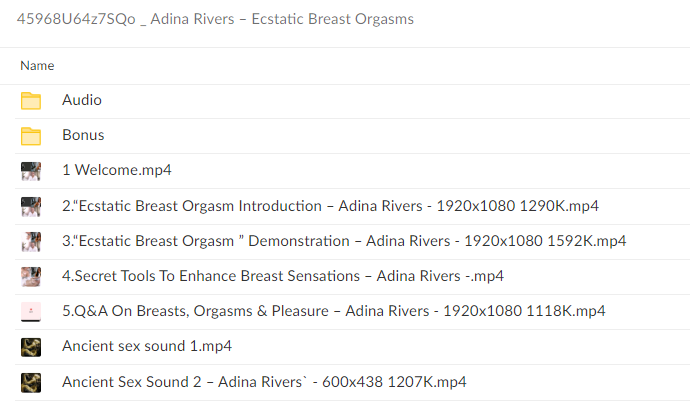The width and height of the screenshot is (690, 416).
Task: Open Ancient Sex Sound 2 600x438 file name
Action: click(x=264, y=381)
